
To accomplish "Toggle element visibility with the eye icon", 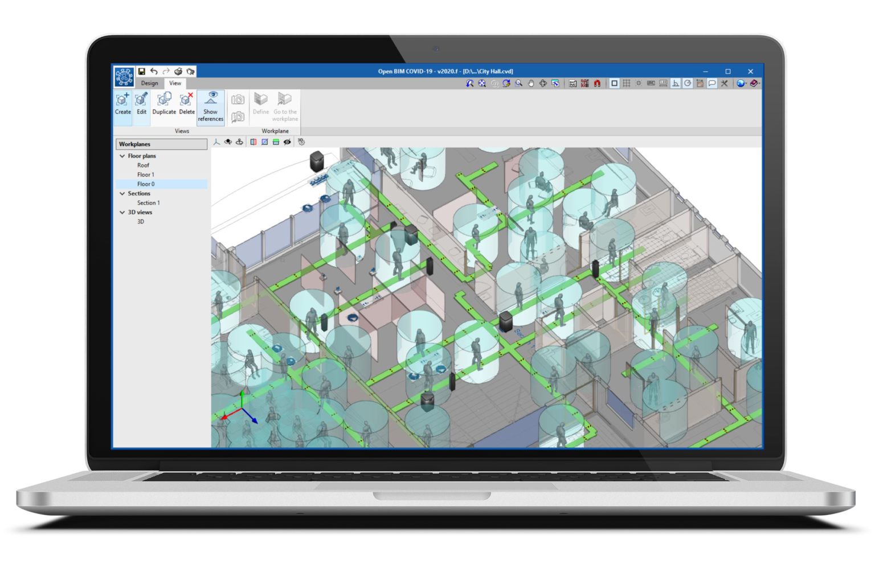I will coord(287,142).
